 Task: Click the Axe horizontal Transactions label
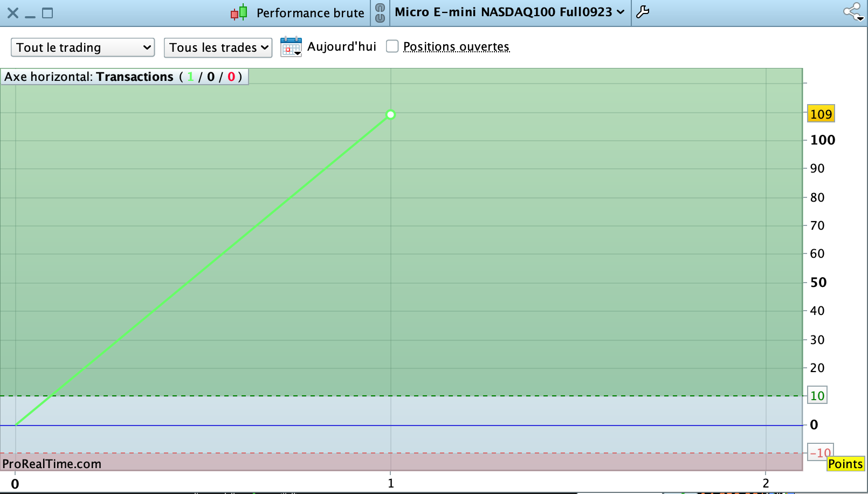(124, 77)
